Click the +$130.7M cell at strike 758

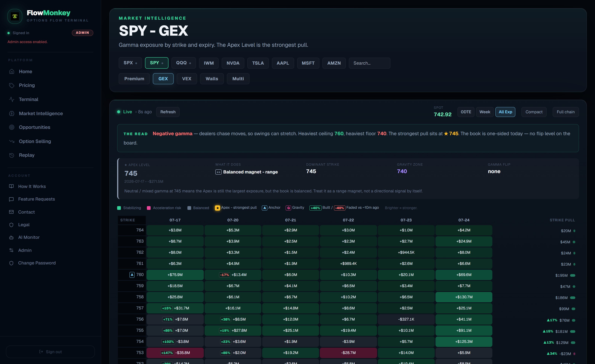(x=464, y=297)
